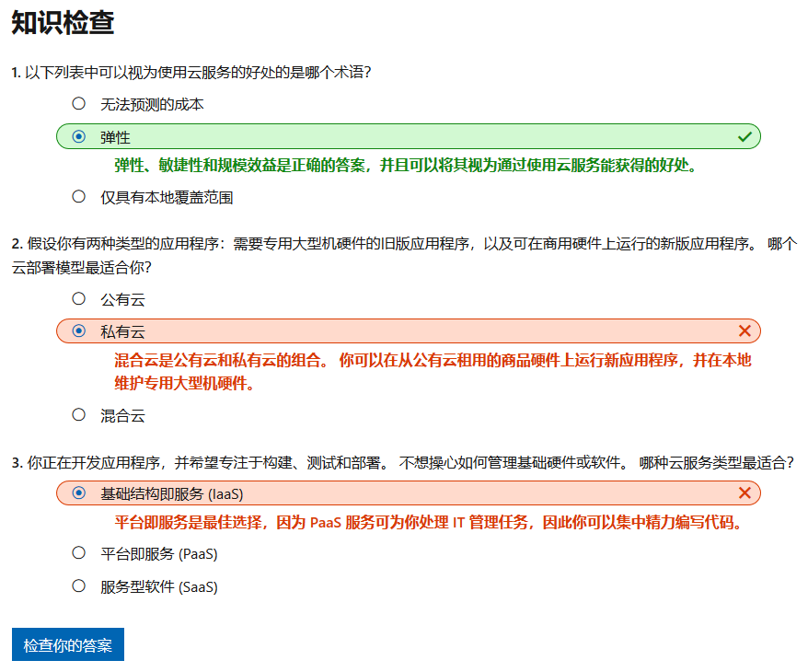Pick 服务型软件 (SaaS) radio option
The height and width of the screenshot is (672, 808).
[79, 586]
